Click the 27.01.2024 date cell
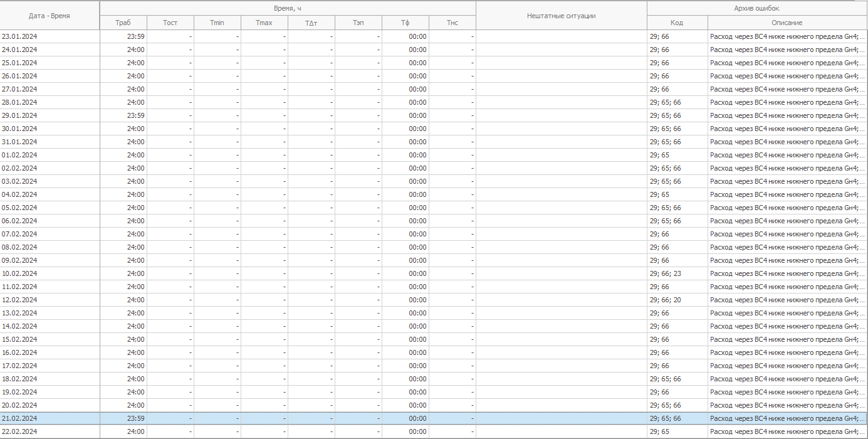Image resolution: width=868 pixels, height=439 pixels. [x=50, y=89]
